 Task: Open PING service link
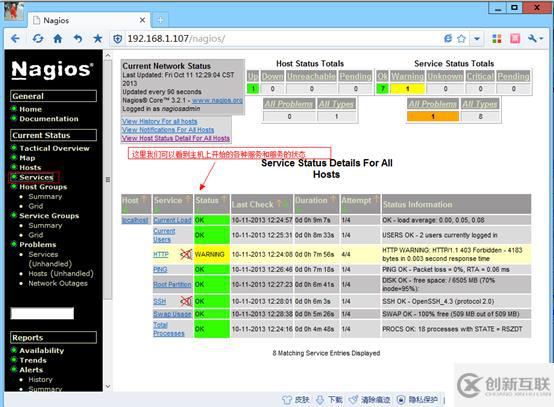[x=160, y=270]
